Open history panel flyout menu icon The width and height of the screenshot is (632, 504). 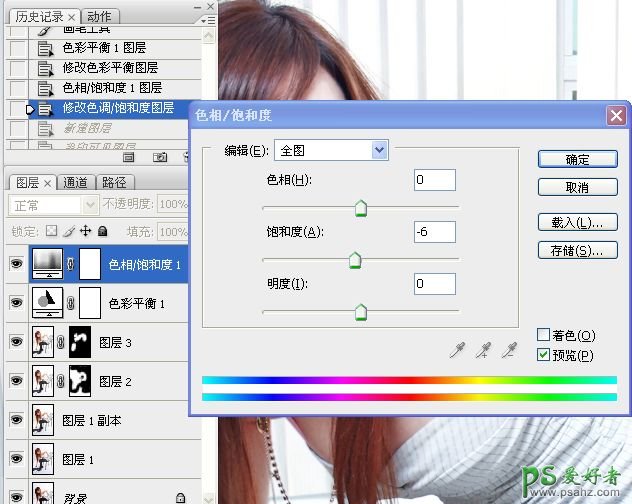tap(208, 20)
